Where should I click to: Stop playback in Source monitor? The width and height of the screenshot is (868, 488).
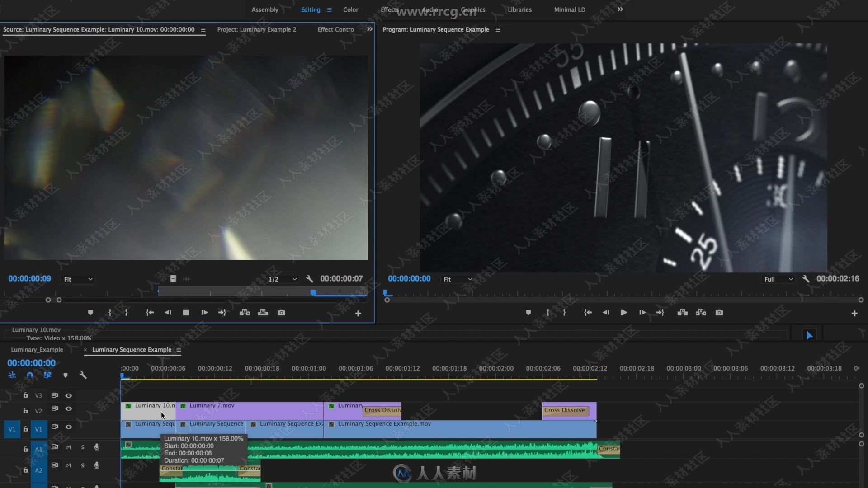click(x=186, y=313)
